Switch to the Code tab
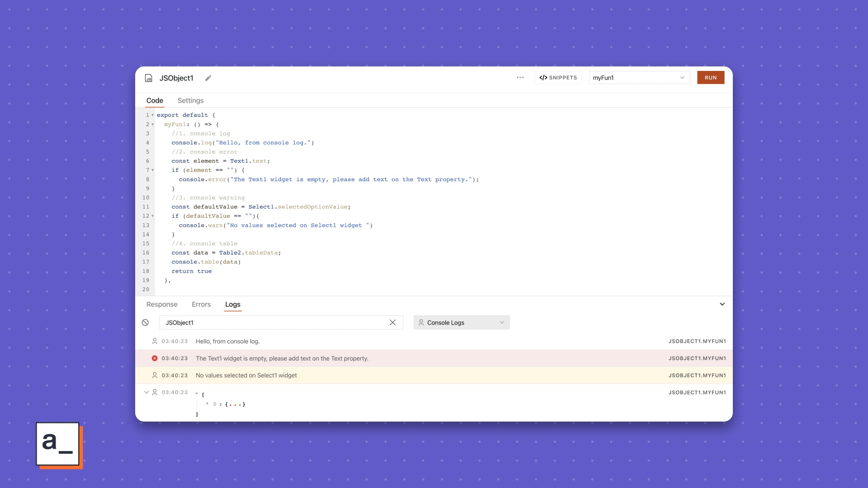 [x=155, y=100]
